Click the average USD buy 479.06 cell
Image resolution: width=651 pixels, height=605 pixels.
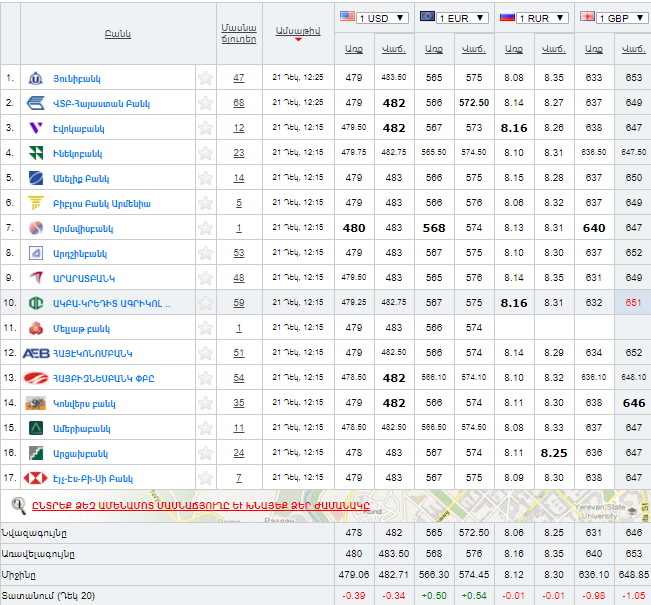[x=354, y=575]
